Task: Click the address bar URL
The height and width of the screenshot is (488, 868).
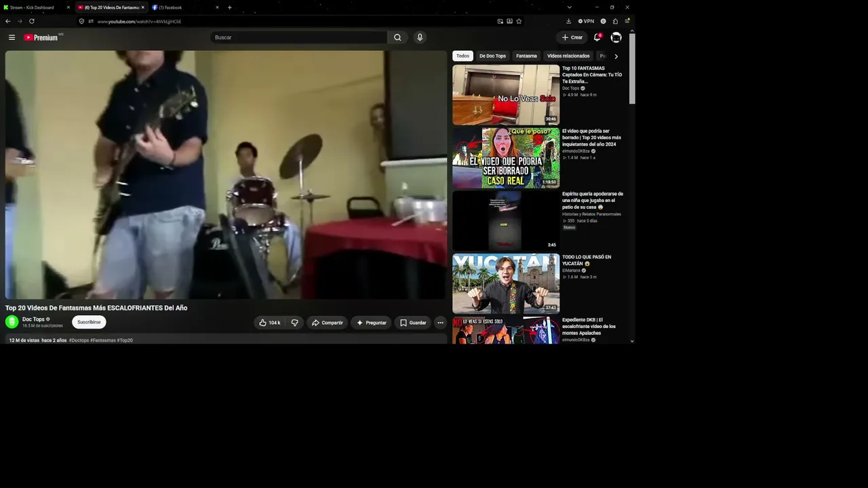Action: pos(139,21)
